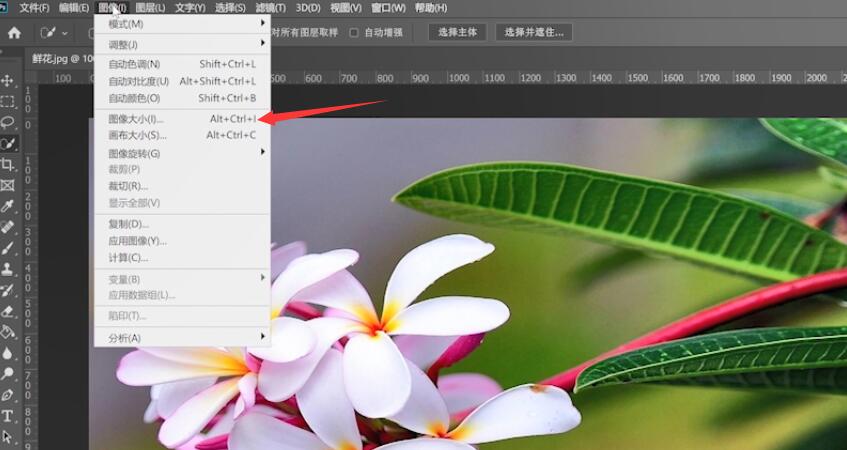Select the Pen tool
Screen dimensions: 847x450
(x=7, y=395)
